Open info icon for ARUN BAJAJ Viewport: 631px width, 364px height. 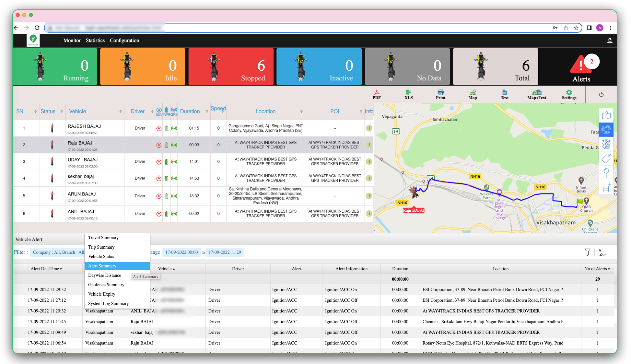[x=369, y=196]
